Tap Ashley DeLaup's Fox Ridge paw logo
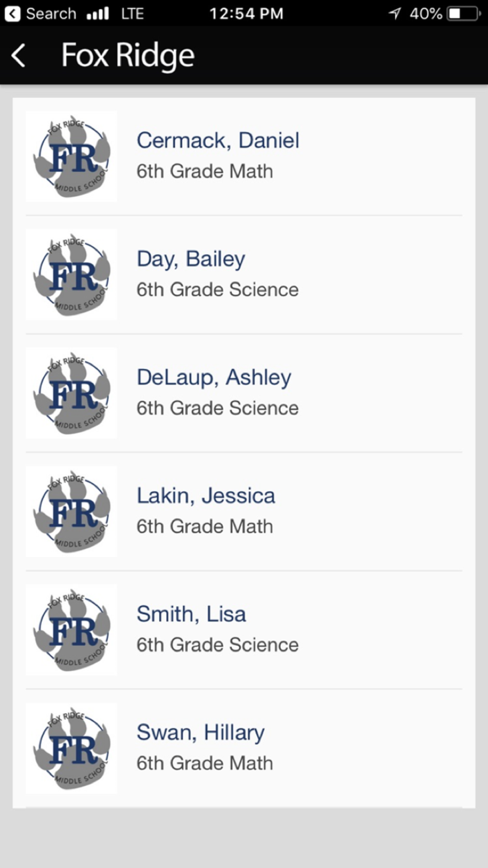 pyautogui.click(x=71, y=393)
